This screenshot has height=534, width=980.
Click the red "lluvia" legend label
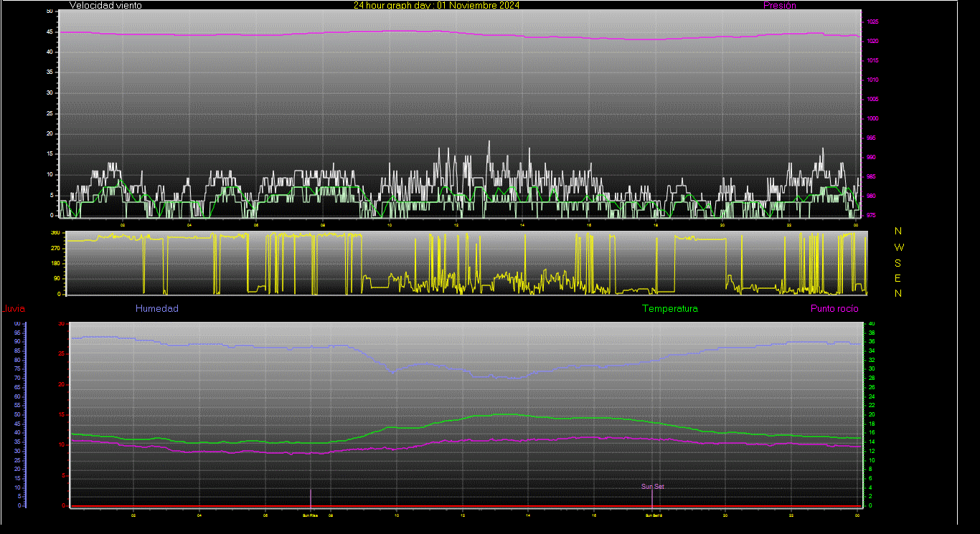pos(14,309)
